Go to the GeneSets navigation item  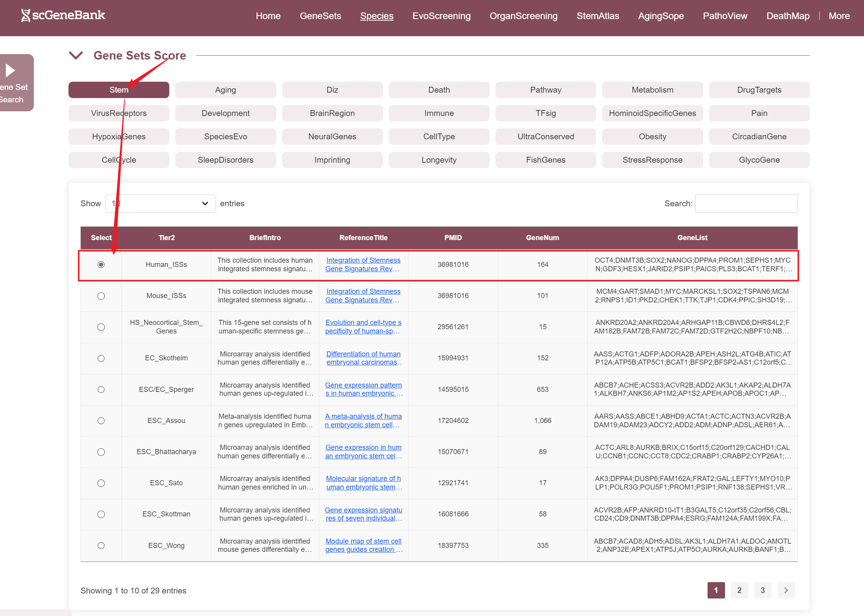coord(320,16)
